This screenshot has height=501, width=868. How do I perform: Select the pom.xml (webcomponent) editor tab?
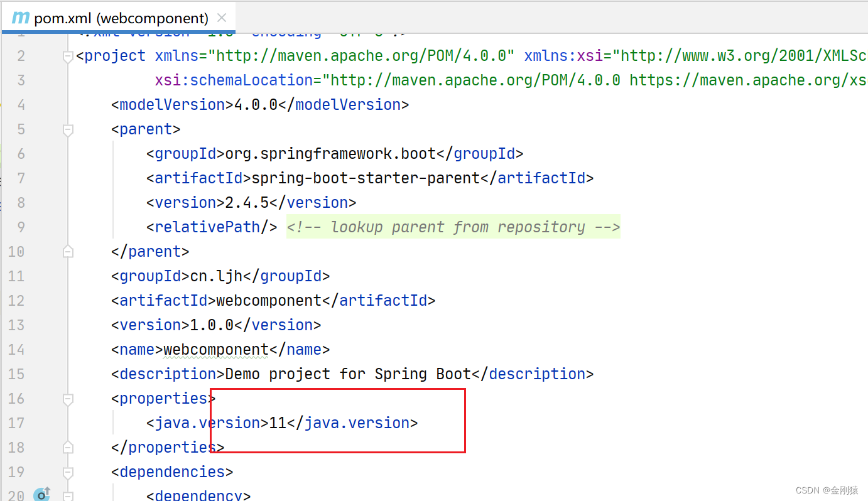[118, 17]
